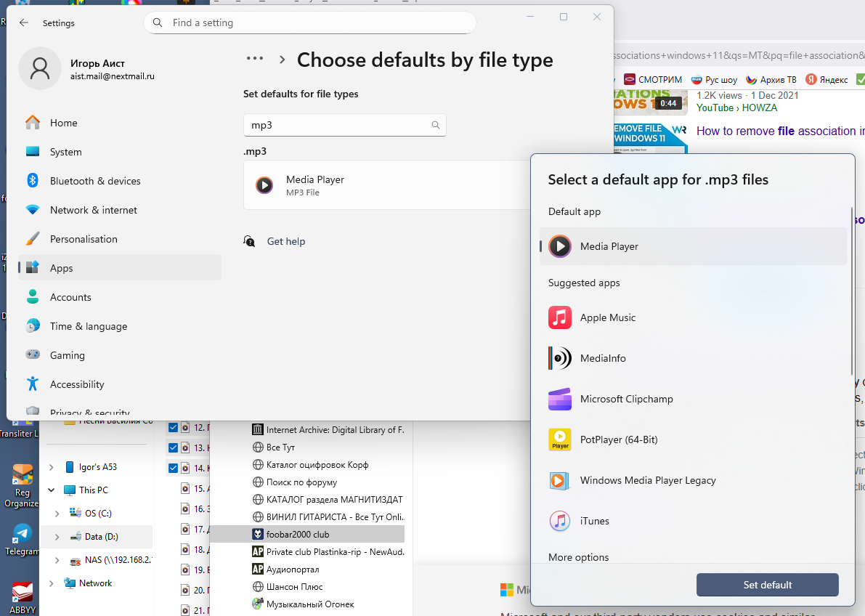Open Bluetooth & devices settings section

[94, 181]
